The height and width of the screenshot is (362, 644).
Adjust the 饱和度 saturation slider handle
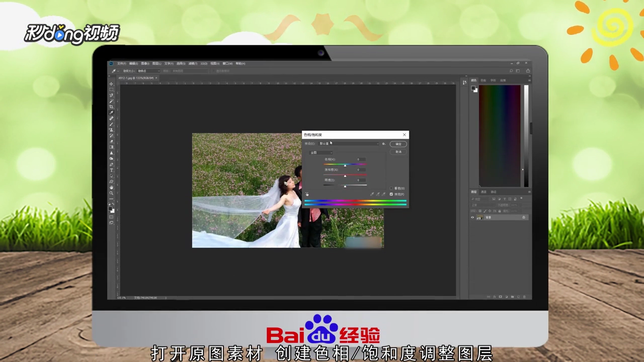(345, 176)
